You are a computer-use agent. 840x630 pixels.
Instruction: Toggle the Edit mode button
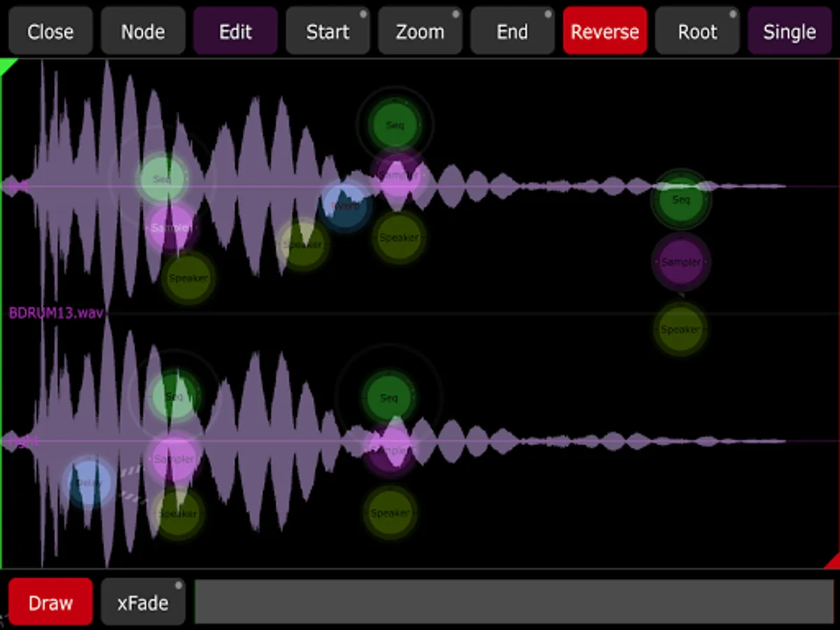coord(235,31)
